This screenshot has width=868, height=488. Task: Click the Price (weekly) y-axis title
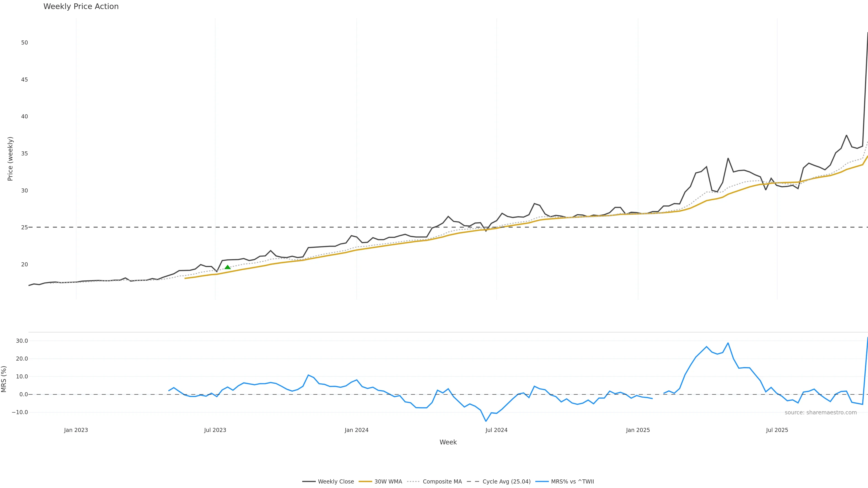[10, 159]
